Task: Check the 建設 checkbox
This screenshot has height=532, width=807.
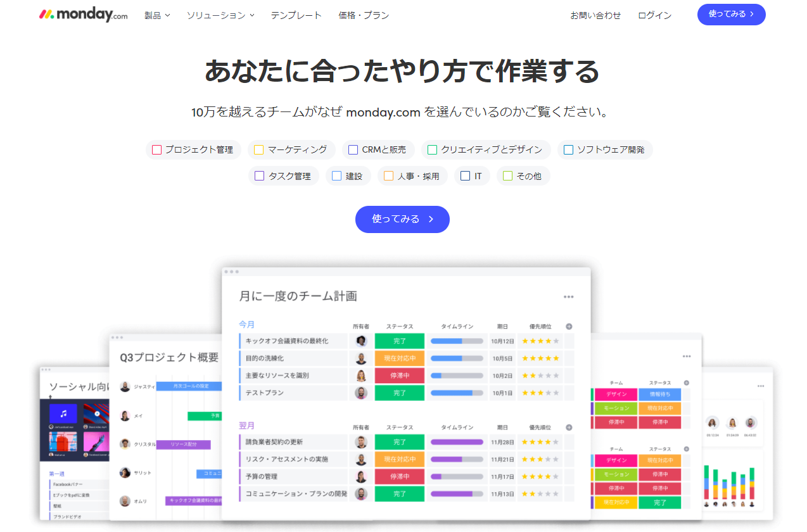Action: pyautogui.click(x=336, y=176)
